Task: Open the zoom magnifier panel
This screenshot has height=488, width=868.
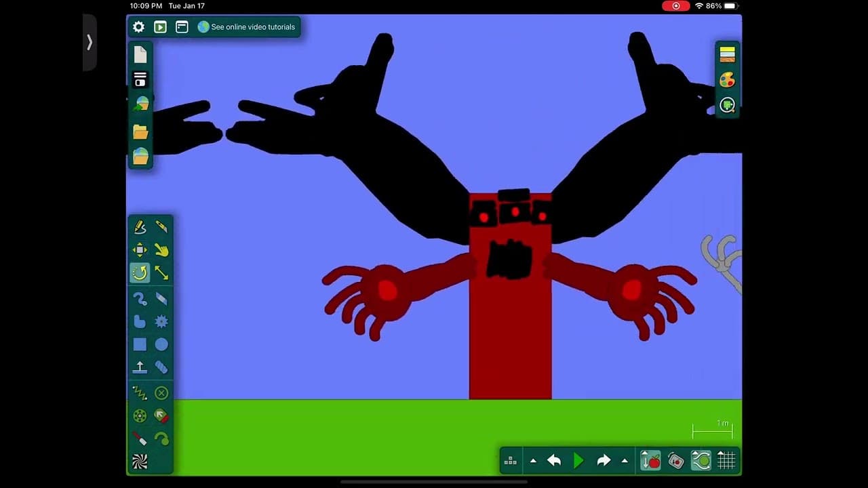Action: point(727,105)
